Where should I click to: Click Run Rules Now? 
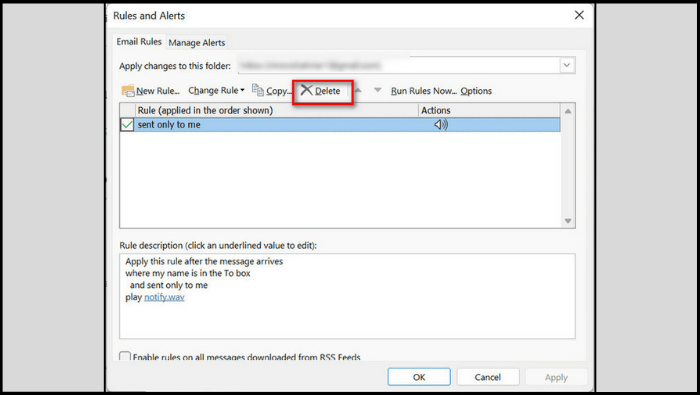424,91
